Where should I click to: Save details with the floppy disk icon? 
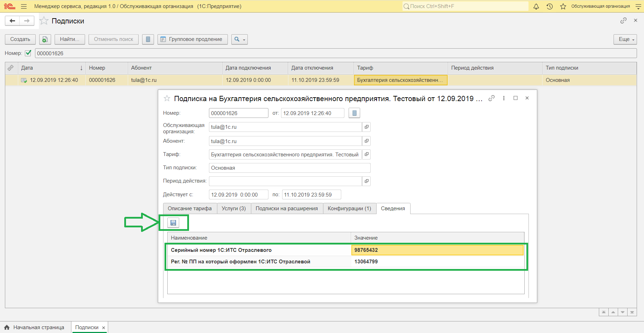click(x=173, y=223)
